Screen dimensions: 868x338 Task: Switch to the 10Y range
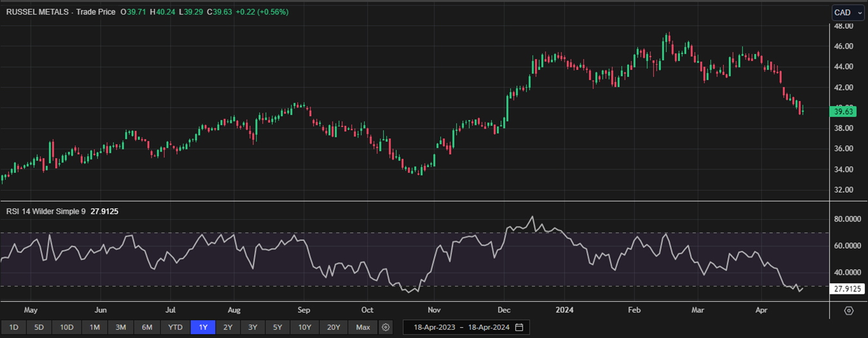pyautogui.click(x=304, y=327)
